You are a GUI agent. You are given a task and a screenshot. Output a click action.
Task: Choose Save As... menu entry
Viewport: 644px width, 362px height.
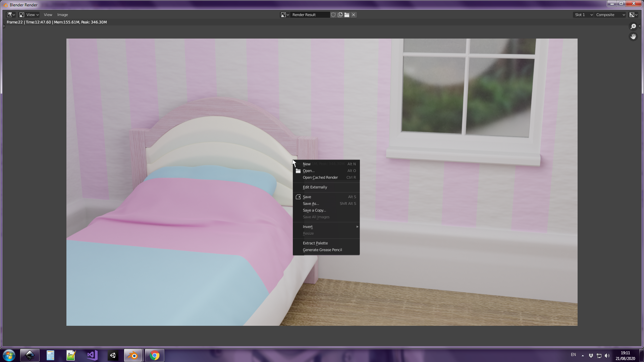[x=326, y=203]
